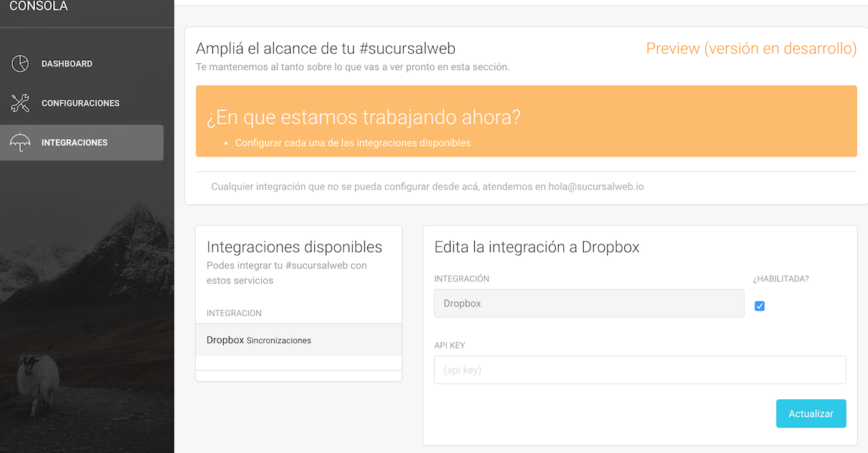
Task: Click the empty row under Dropbox
Action: [x=298, y=362]
